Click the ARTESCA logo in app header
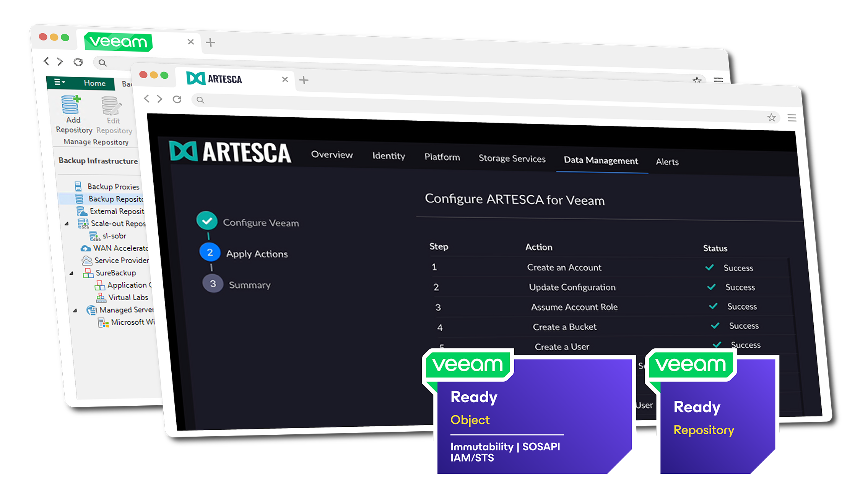This screenshot has height=484, width=868. (230, 152)
